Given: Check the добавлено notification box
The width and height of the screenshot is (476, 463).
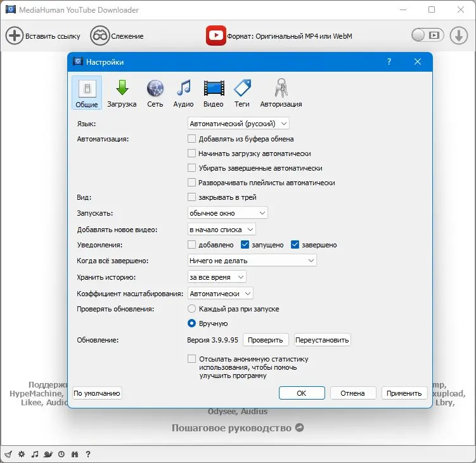Looking at the screenshot, I should (x=191, y=245).
